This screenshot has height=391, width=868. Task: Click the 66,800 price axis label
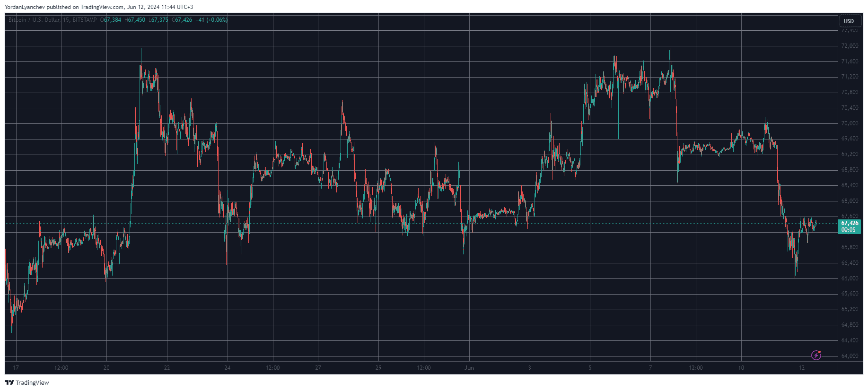coord(850,247)
